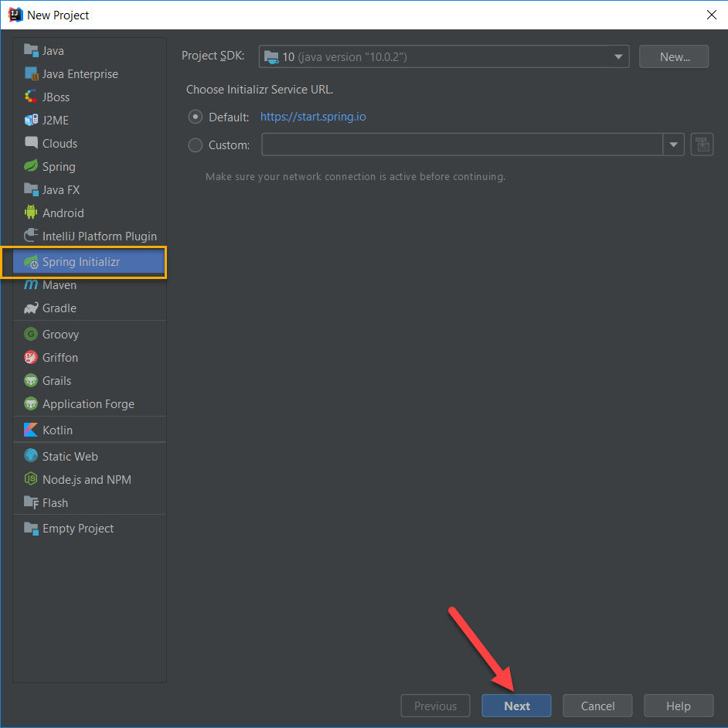
Task: Select the Node.js and NPM icon
Action: click(31, 479)
